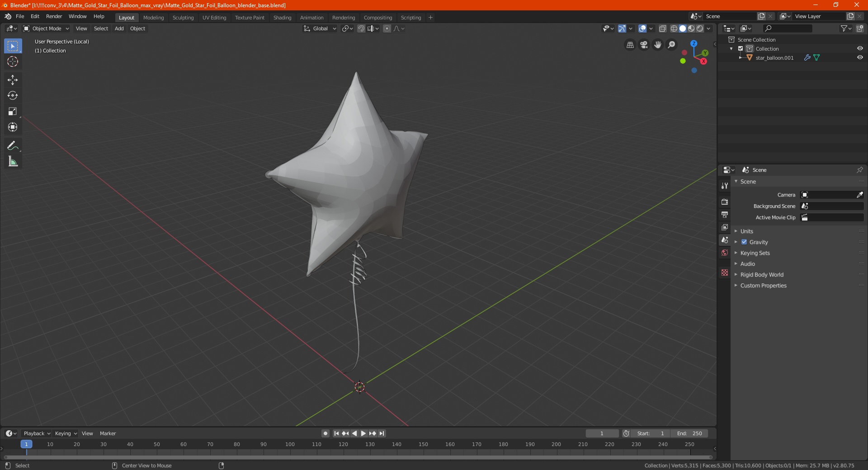Pick the Rotate tool
Screen dimensions: 868x470
[13, 95]
